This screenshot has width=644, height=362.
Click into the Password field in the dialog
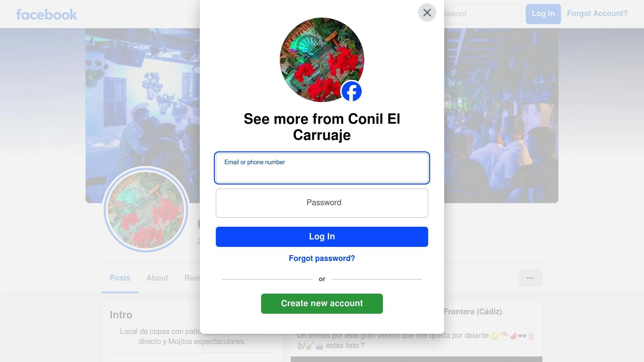[x=322, y=203]
